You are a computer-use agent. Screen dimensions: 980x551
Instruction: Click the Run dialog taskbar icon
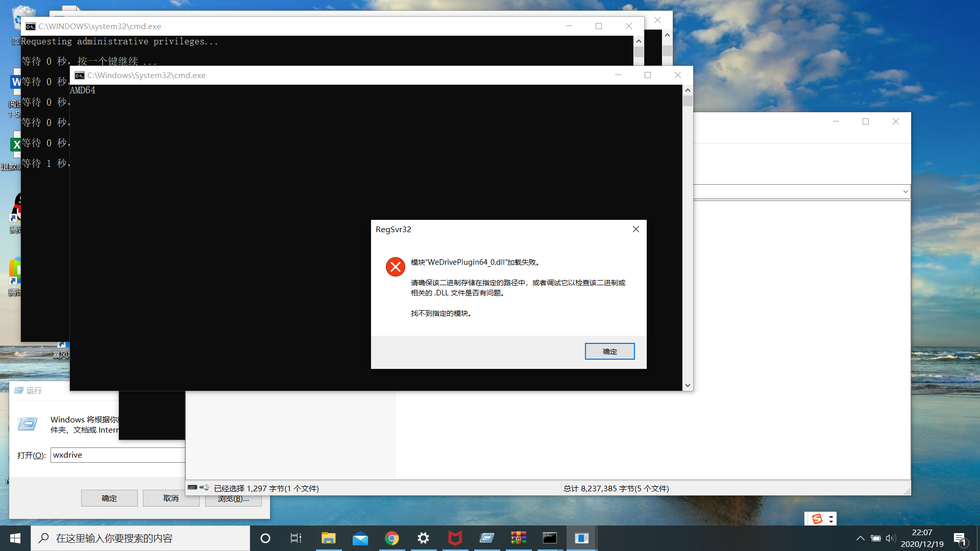[x=486, y=538]
